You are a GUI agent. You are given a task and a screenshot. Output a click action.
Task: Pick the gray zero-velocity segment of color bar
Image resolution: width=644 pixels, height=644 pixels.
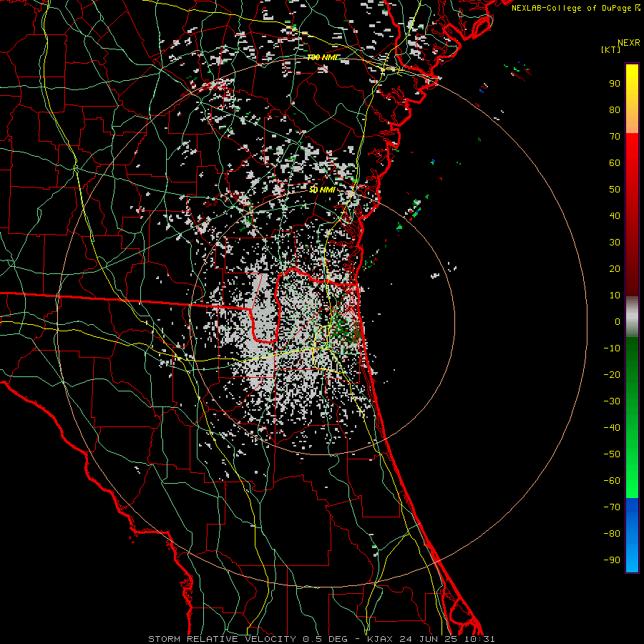click(632, 317)
